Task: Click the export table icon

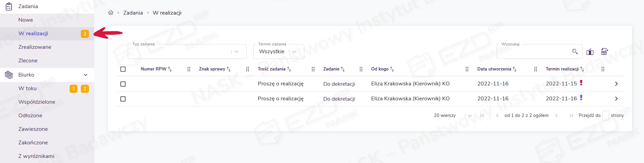Action: 605,52
